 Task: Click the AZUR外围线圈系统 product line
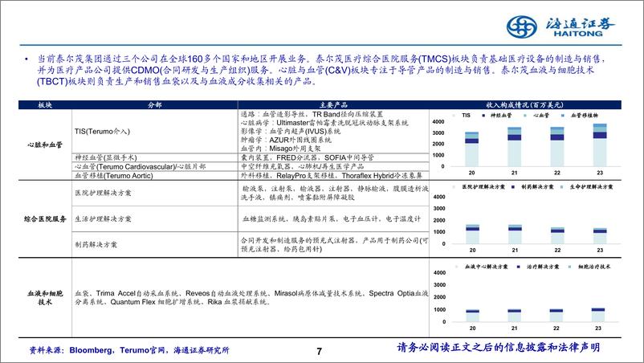[286, 140]
